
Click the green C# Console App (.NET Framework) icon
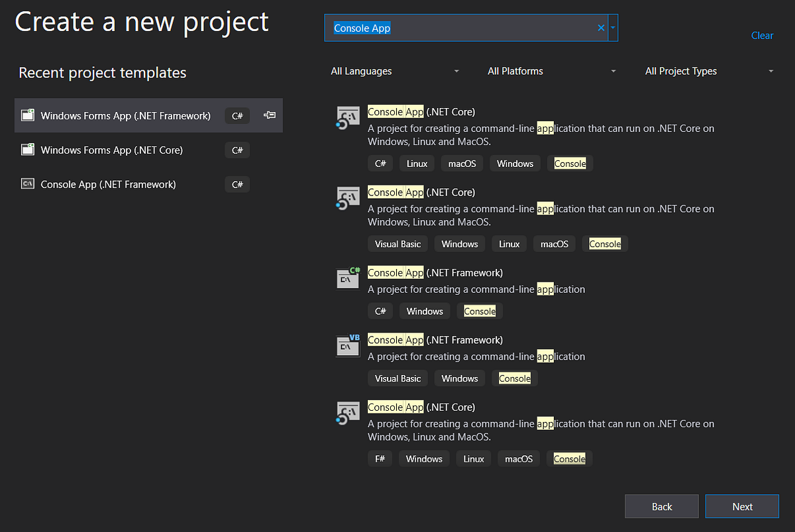pyautogui.click(x=348, y=278)
